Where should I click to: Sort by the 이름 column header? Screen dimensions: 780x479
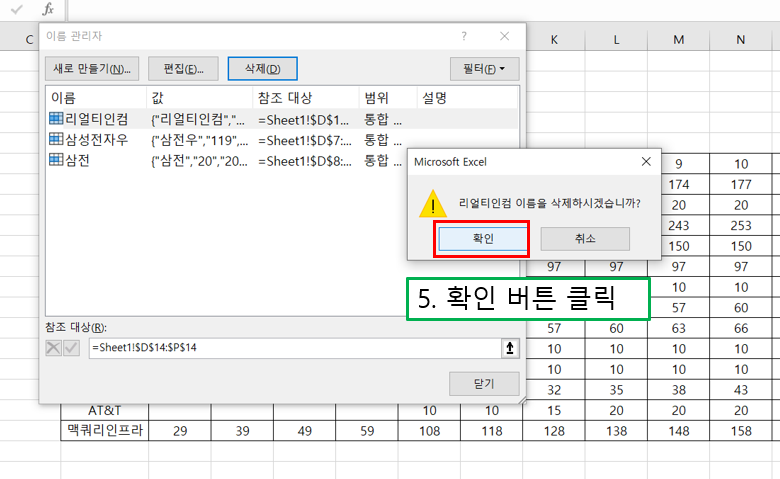[x=97, y=98]
